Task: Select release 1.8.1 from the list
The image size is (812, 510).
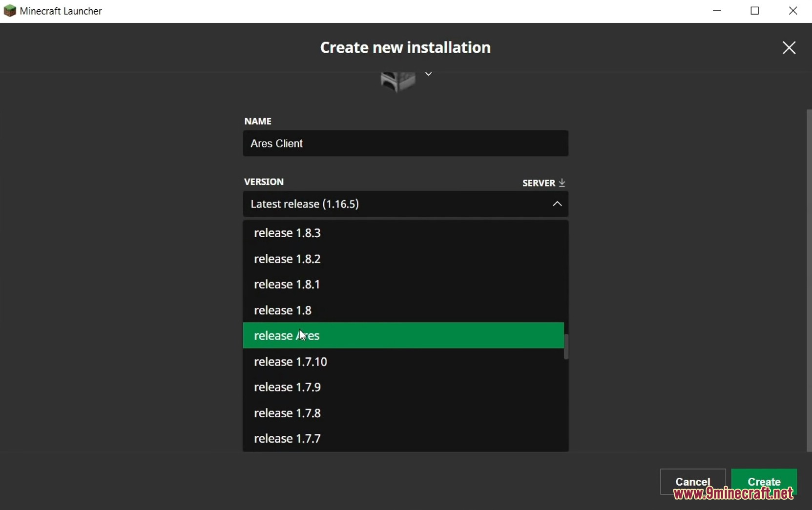Action: pos(403,284)
